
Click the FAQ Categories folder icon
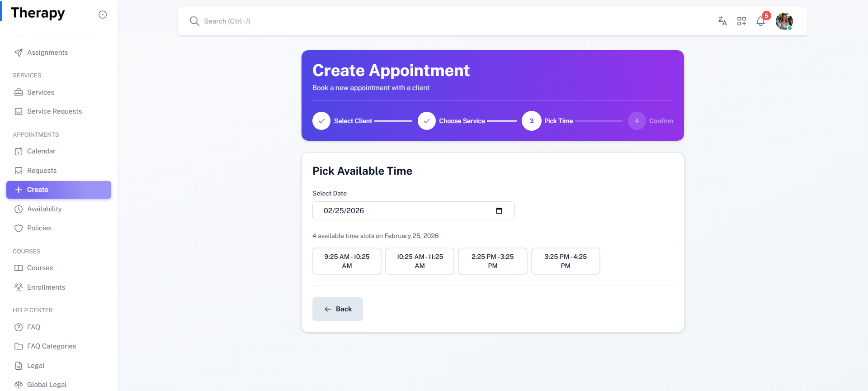coord(19,346)
